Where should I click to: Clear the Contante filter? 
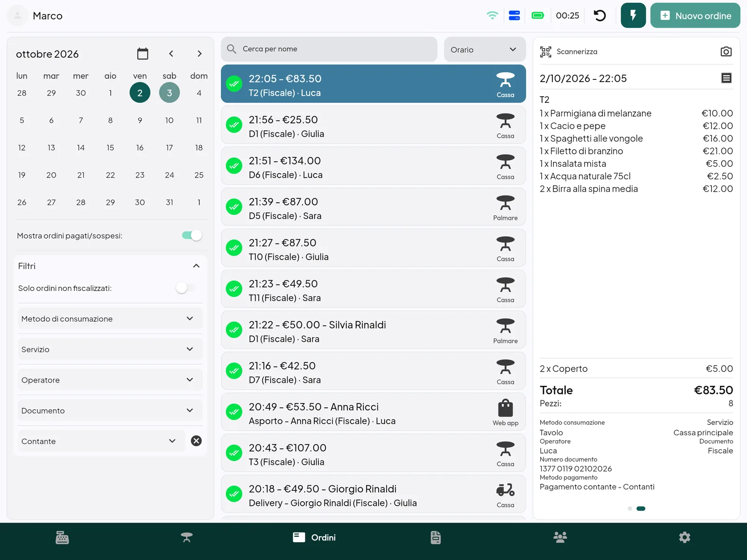click(x=196, y=441)
